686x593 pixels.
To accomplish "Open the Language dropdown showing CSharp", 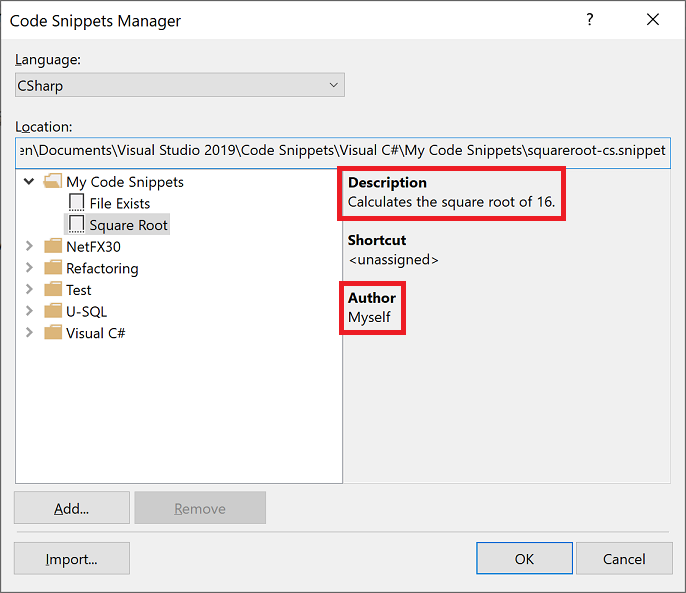I will click(x=180, y=86).
